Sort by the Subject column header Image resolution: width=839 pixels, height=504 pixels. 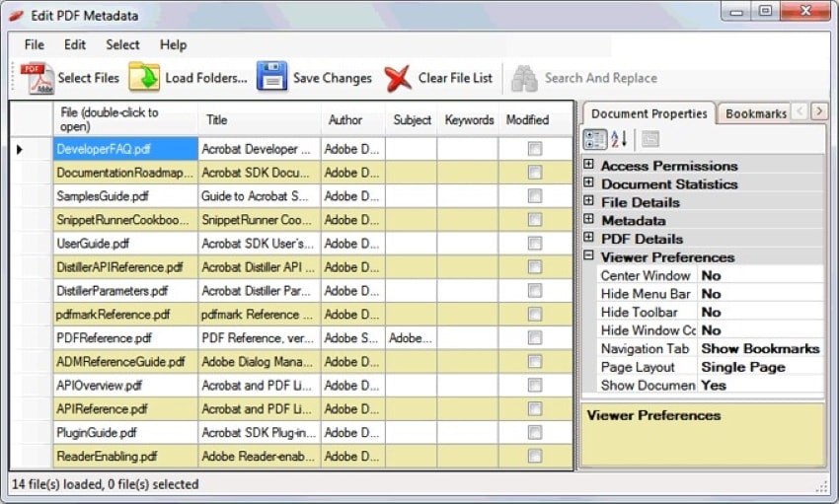tap(412, 119)
